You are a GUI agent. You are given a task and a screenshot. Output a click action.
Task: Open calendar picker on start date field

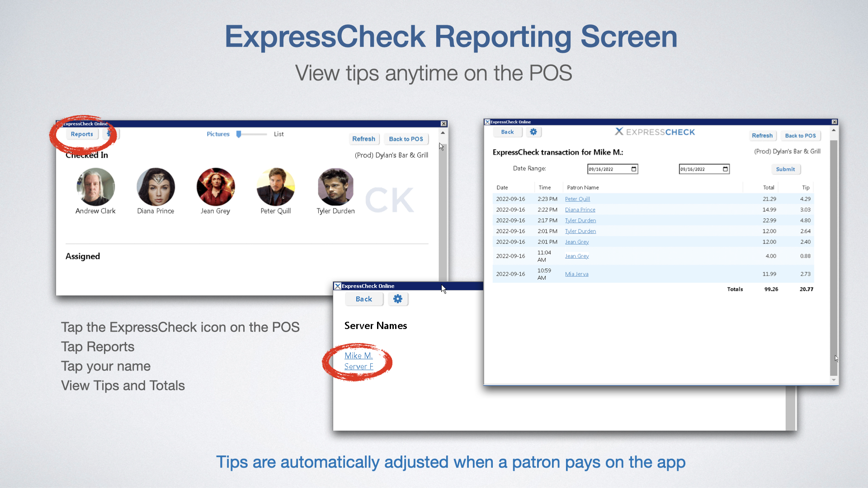coord(634,169)
